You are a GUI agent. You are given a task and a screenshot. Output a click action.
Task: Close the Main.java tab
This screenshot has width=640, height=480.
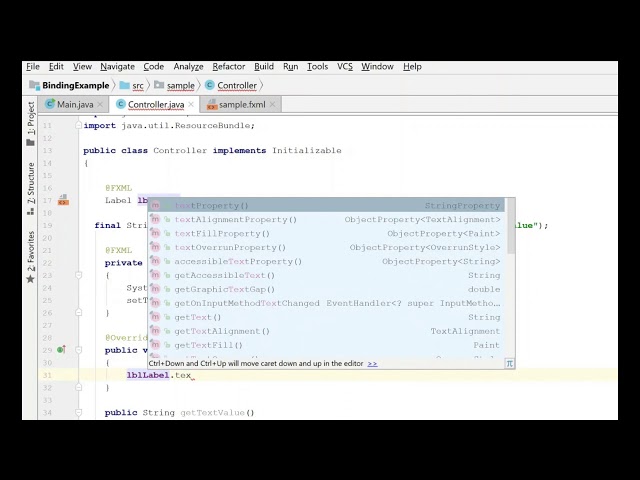100,104
